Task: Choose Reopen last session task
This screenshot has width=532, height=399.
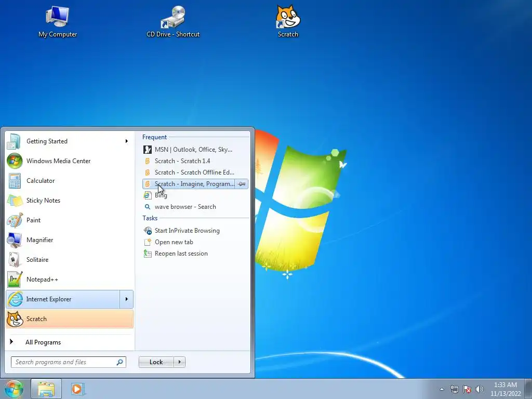Action: tap(195, 254)
